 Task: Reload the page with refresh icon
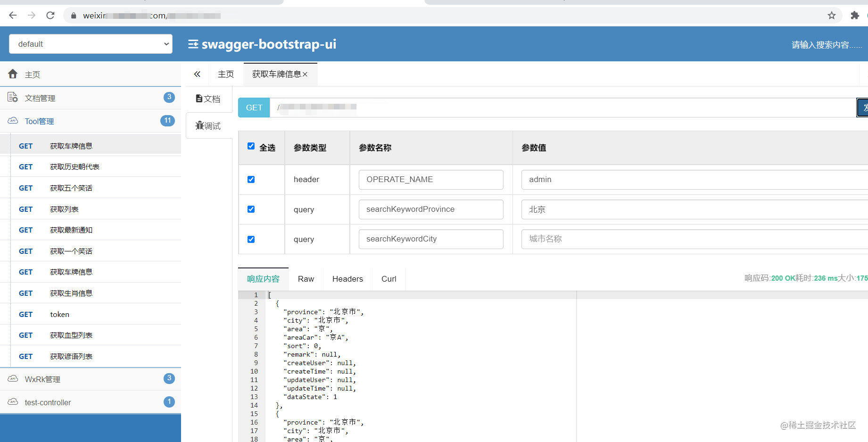(x=50, y=16)
